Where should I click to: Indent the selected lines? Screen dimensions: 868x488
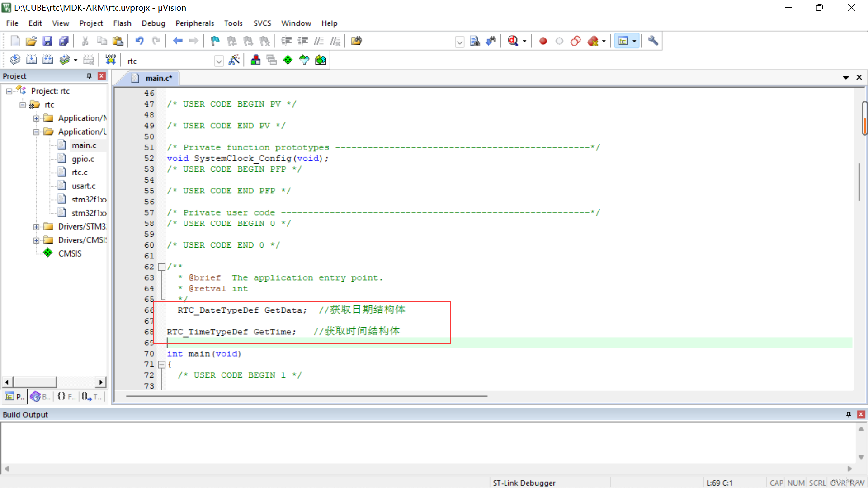click(x=286, y=41)
